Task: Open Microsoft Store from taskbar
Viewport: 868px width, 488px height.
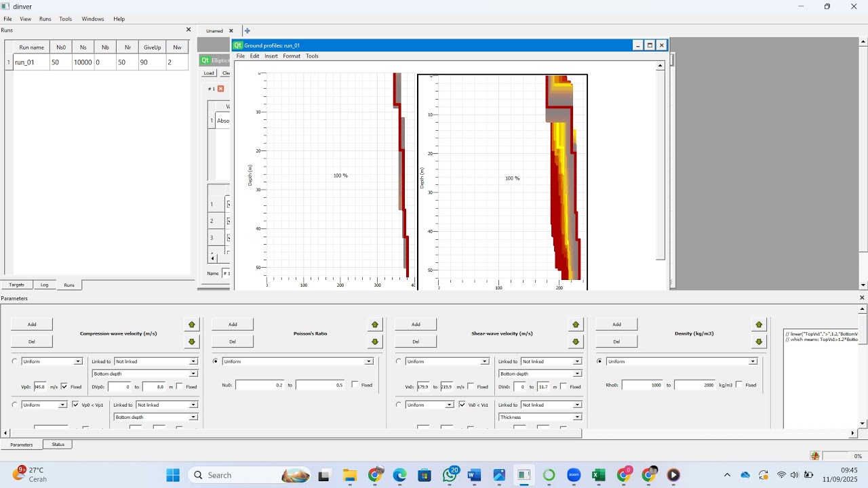Action: [x=425, y=475]
